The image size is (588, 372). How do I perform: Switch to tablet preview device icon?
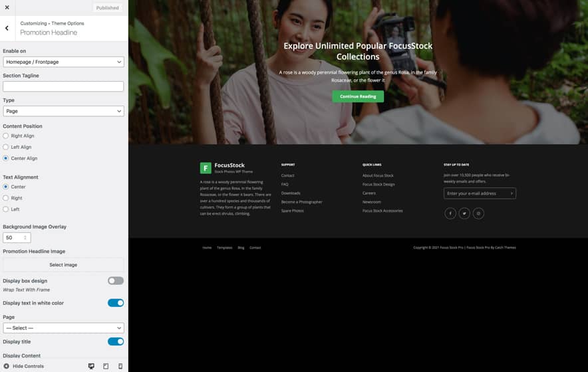[106, 366]
